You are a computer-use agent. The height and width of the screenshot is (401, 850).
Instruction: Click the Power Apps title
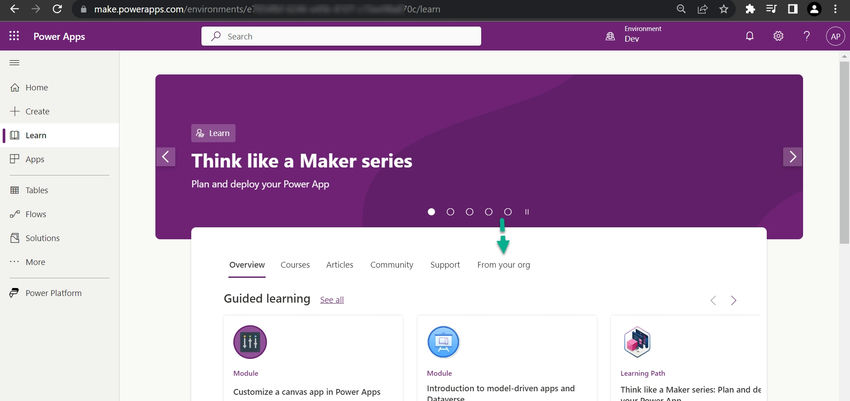tap(59, 37)
